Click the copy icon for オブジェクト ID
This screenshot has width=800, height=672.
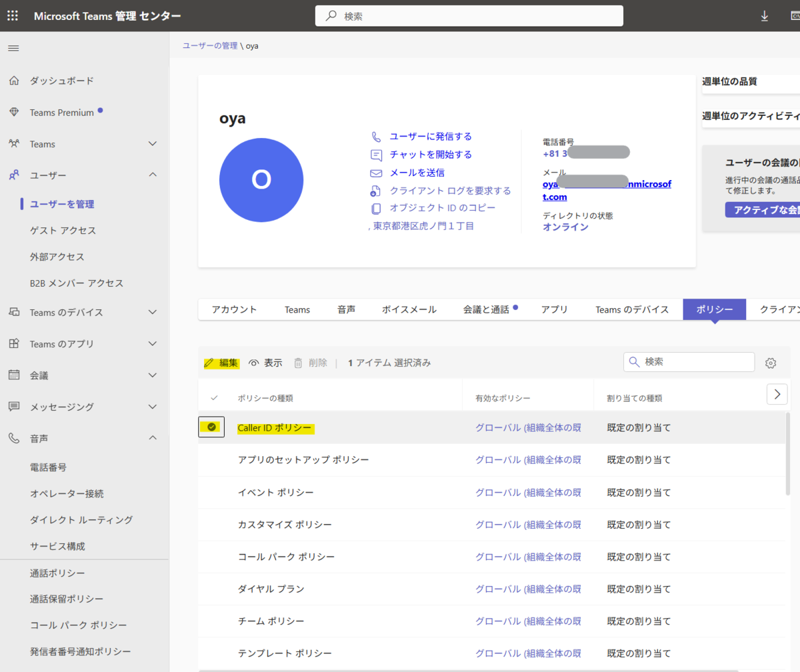coord(377,209)
